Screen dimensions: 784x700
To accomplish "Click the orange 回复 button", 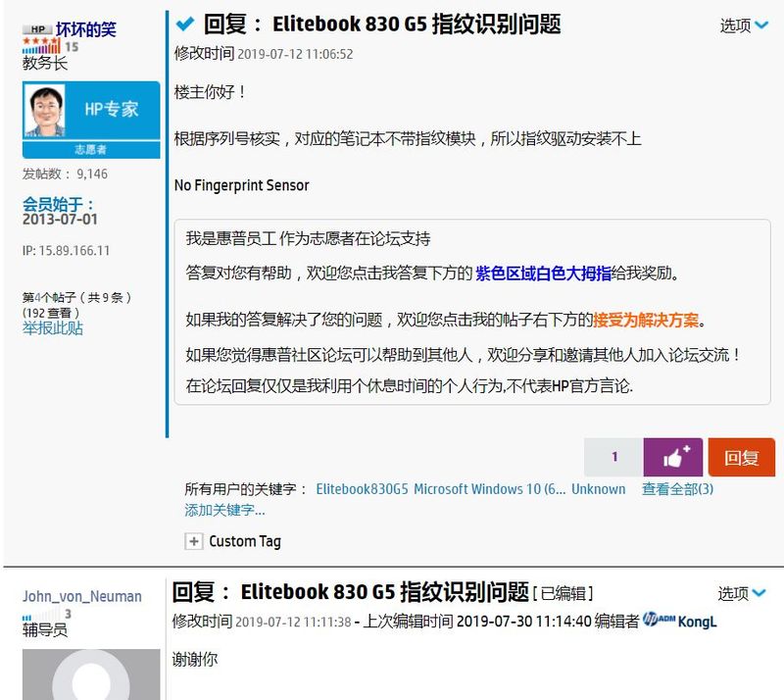I will point(742,457).
